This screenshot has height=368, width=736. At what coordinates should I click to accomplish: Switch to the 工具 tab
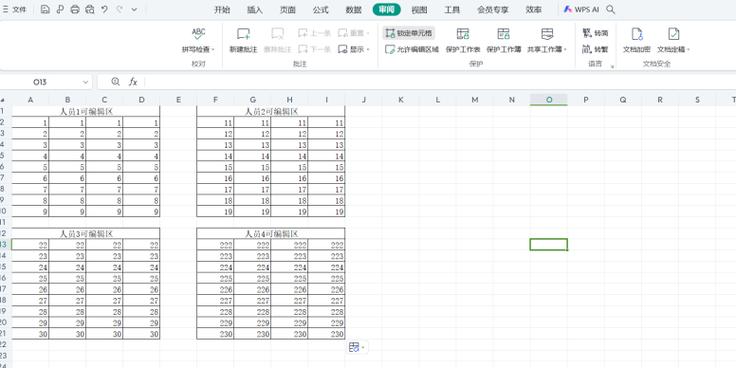tap(452, 10)
